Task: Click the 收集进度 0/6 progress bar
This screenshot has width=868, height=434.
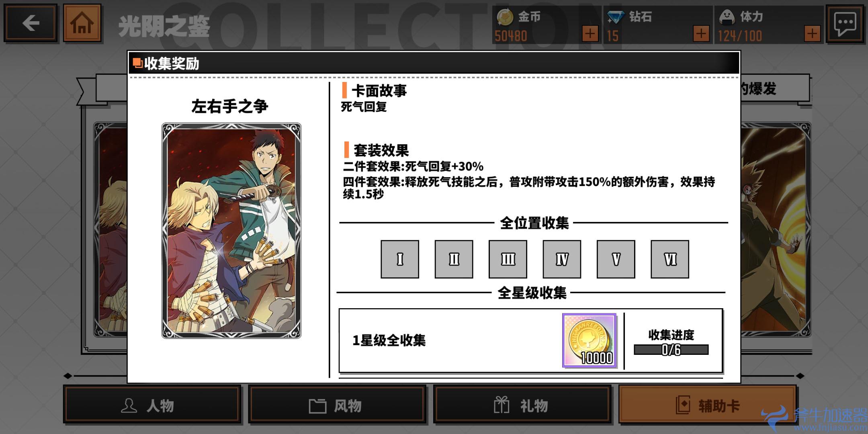Action: click(671, 350)
